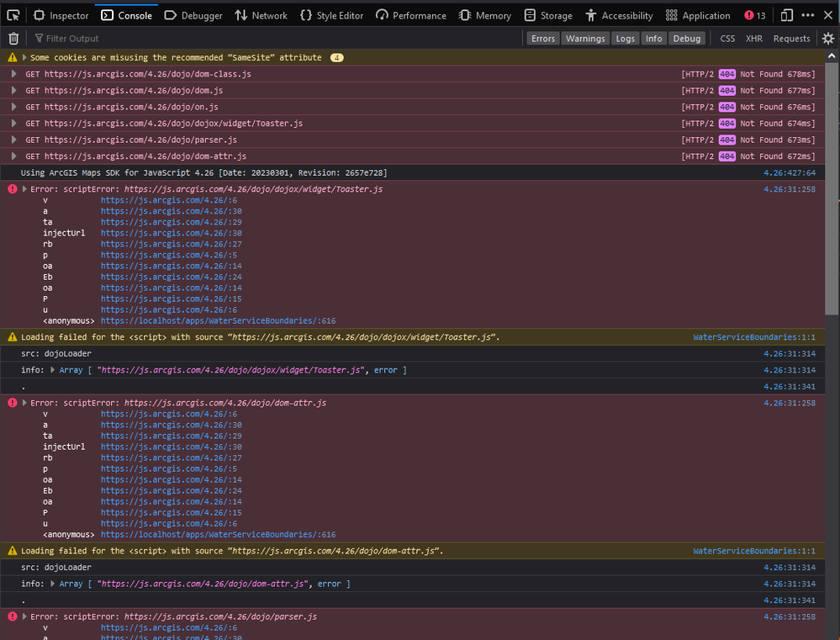The image size is (840, 640).
Task: Open WaterServiceBoundaries:1:1 link for dom-attr.js warning
Action: pos(753,551)
